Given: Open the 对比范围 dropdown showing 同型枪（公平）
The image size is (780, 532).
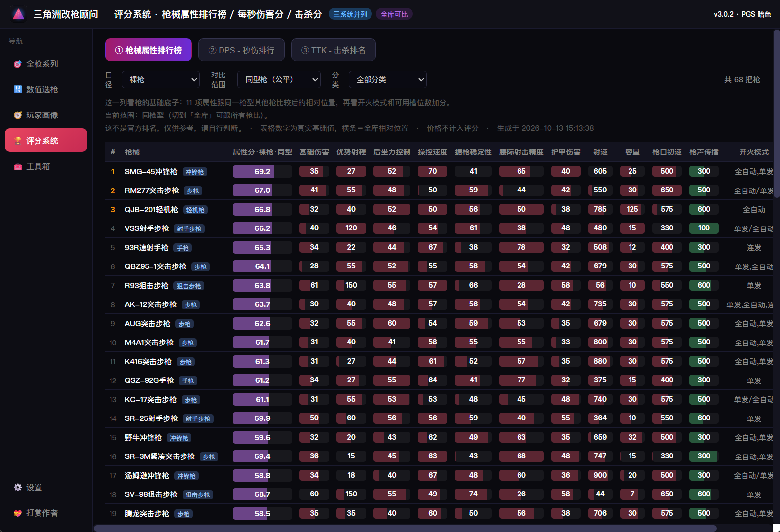Looking at the screenshot, I should click(x=279, y=79).
